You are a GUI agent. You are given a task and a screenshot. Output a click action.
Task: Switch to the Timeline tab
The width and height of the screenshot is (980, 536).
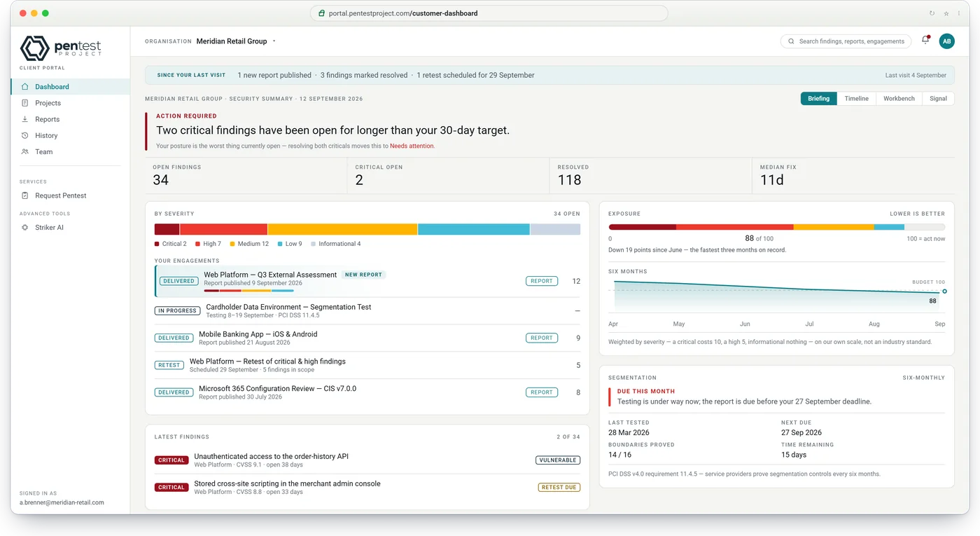[856, 99]
